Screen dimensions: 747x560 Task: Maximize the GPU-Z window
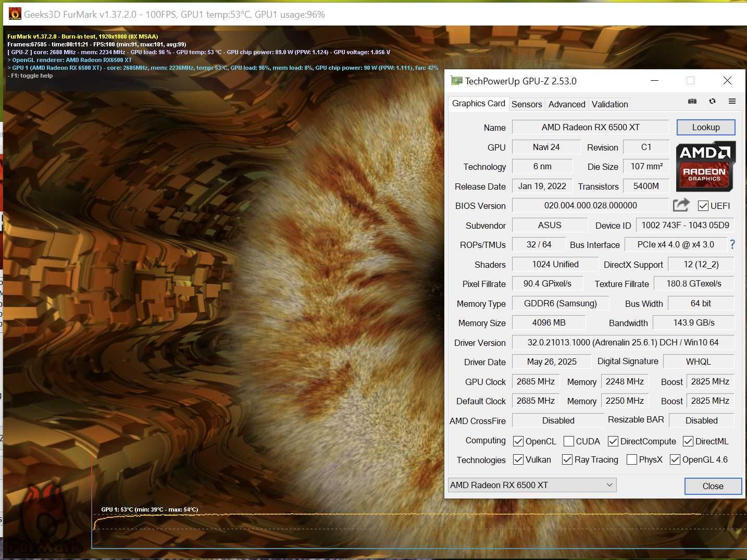click(690, 81)
